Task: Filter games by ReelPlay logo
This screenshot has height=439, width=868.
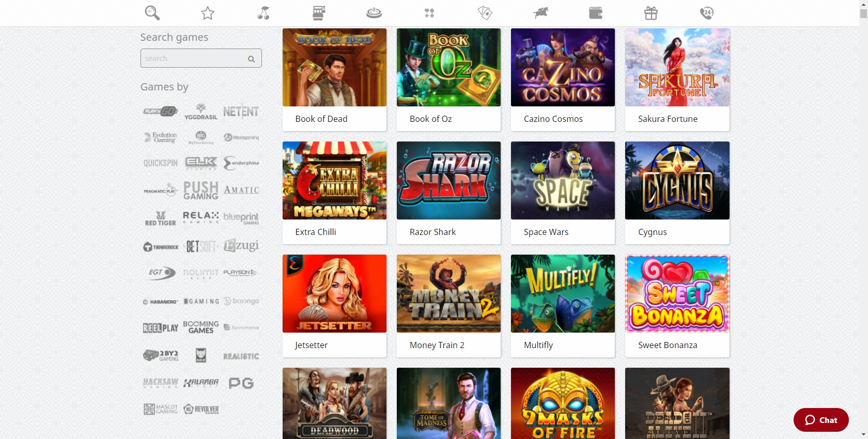Action: [161, 328]
